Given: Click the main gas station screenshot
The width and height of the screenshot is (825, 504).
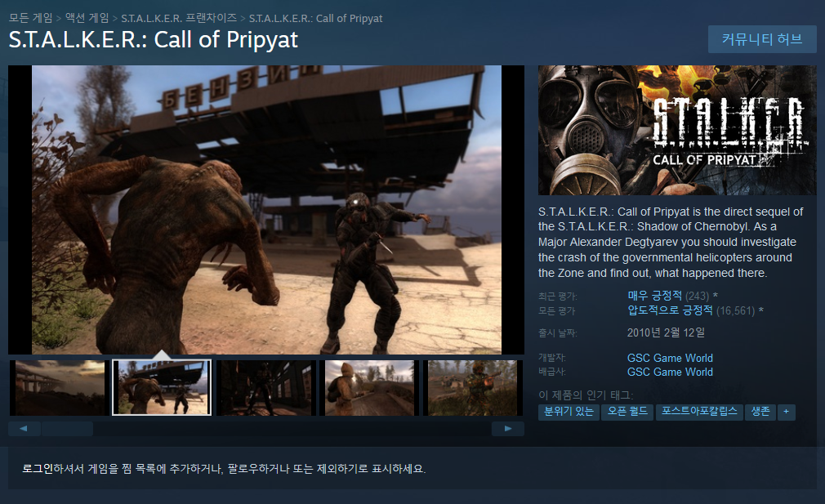Looking at the screenshot, I should tap(266, 209).
